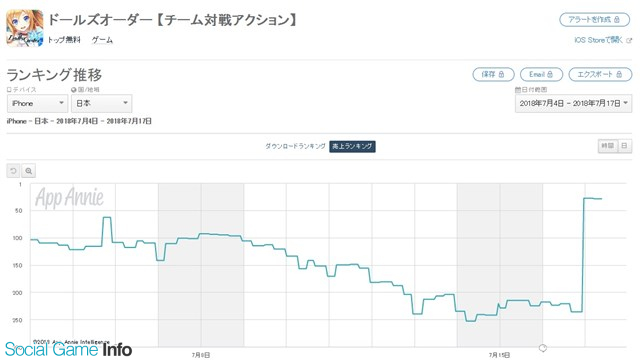
Task: Click the トップ無料 category link
Action: (x=64, y=40)
